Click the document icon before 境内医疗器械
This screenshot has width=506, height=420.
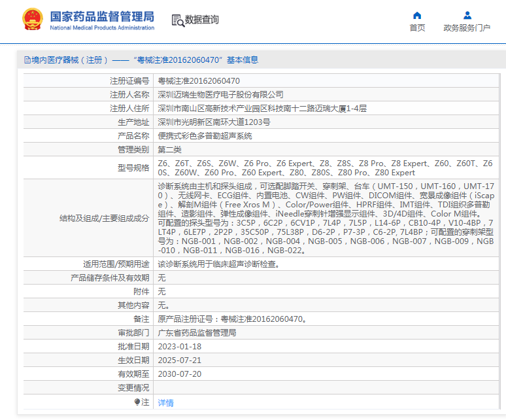tap(27, 60)
